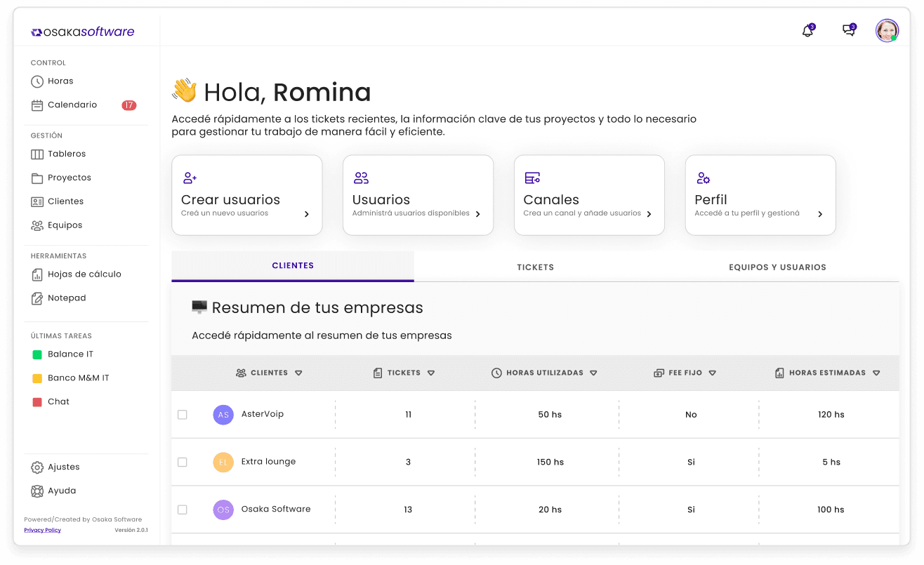The width and height of the screenshot is (924, 565).
Task: Click the green Balance IT task swatch
Action: [x=37, y=354]
